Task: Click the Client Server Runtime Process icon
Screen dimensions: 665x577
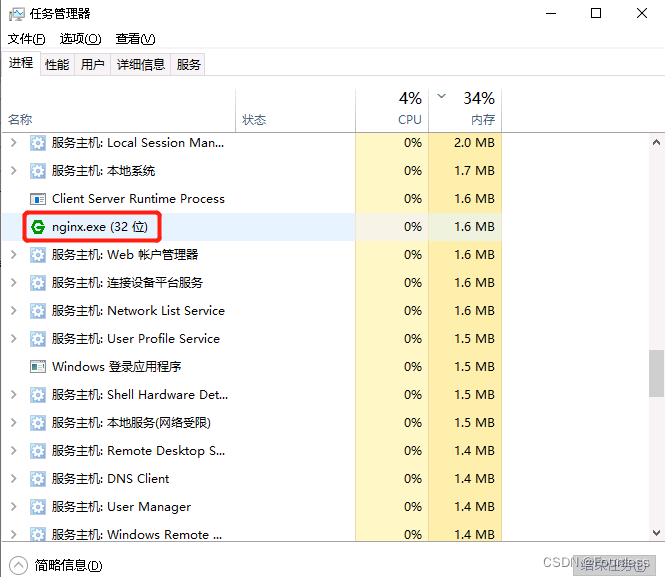Action: (38, 199)
